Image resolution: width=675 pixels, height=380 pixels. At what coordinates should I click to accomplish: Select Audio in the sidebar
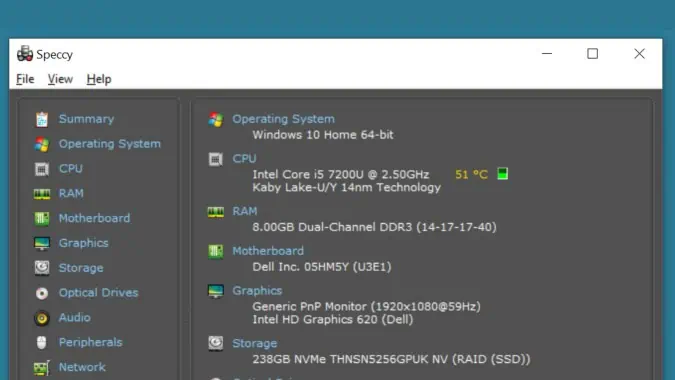tap(74, 318)
